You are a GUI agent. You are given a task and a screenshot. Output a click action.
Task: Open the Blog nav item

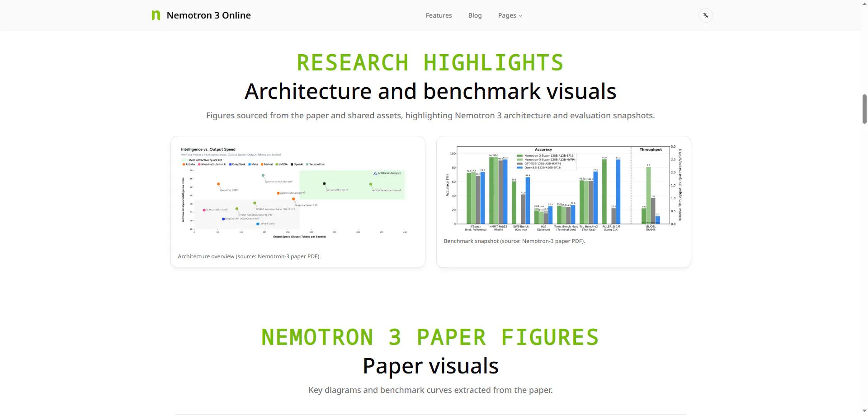[x=475, y=15]
